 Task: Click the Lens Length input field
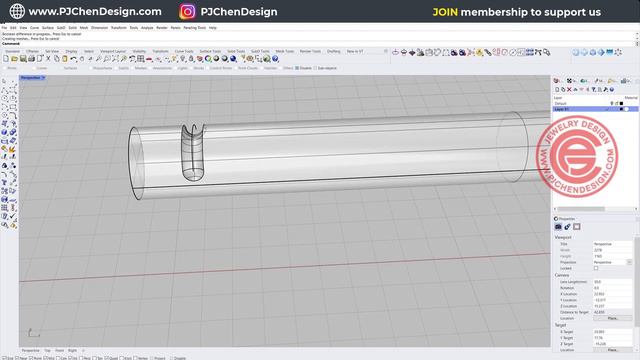(613, 282)
